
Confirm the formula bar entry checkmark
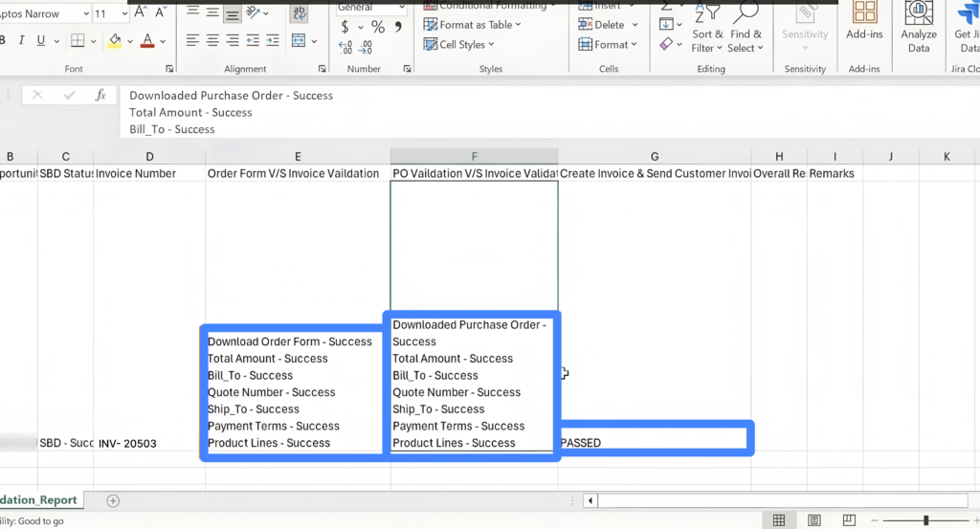coord(69,95)
